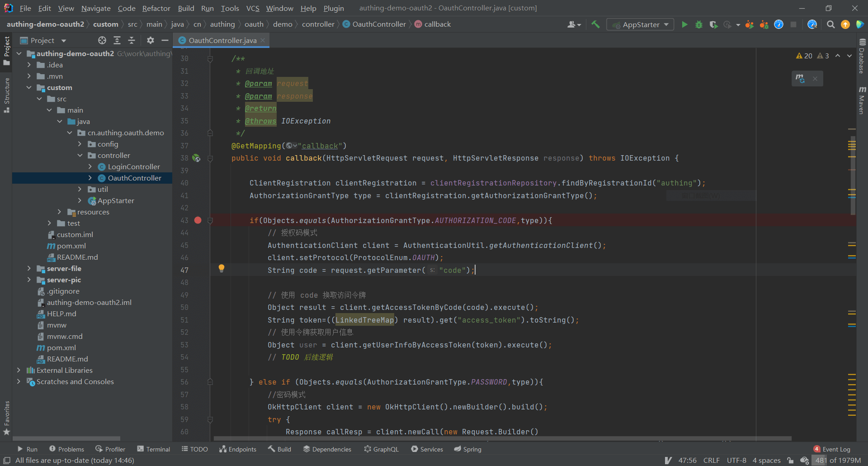Remove the breakpoint on line 43
Viewport: 868px width, 466px height.
coord(198,220)
